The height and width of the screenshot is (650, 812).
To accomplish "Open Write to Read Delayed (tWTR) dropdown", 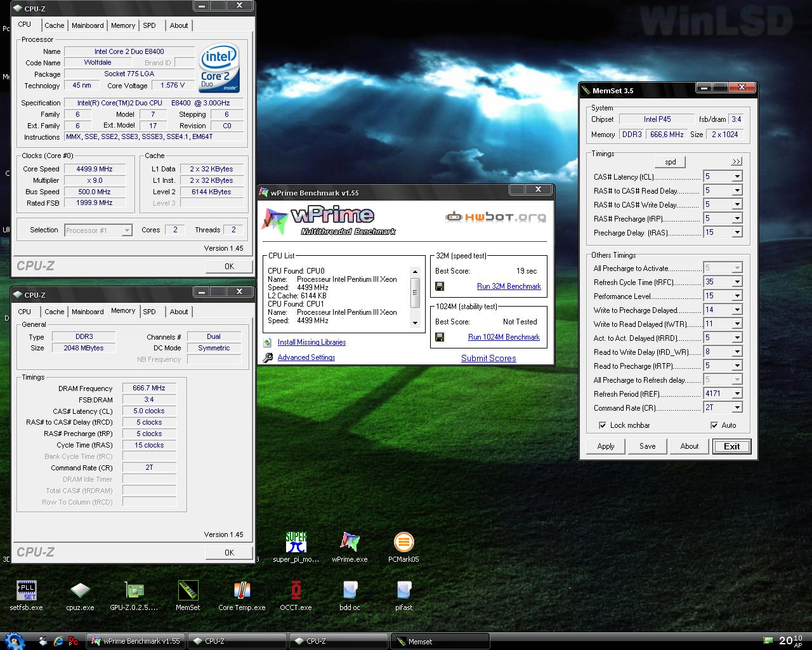I will pos(737,324).
